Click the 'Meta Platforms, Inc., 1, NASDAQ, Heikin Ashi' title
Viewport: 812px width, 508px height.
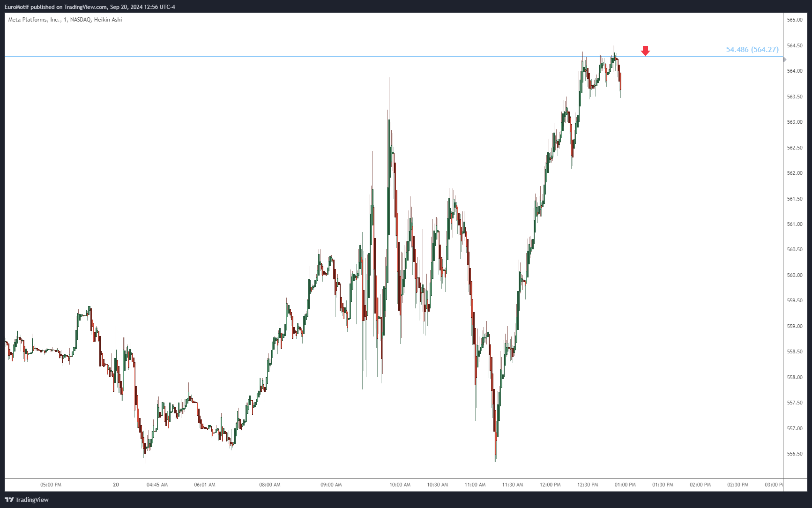65,20
